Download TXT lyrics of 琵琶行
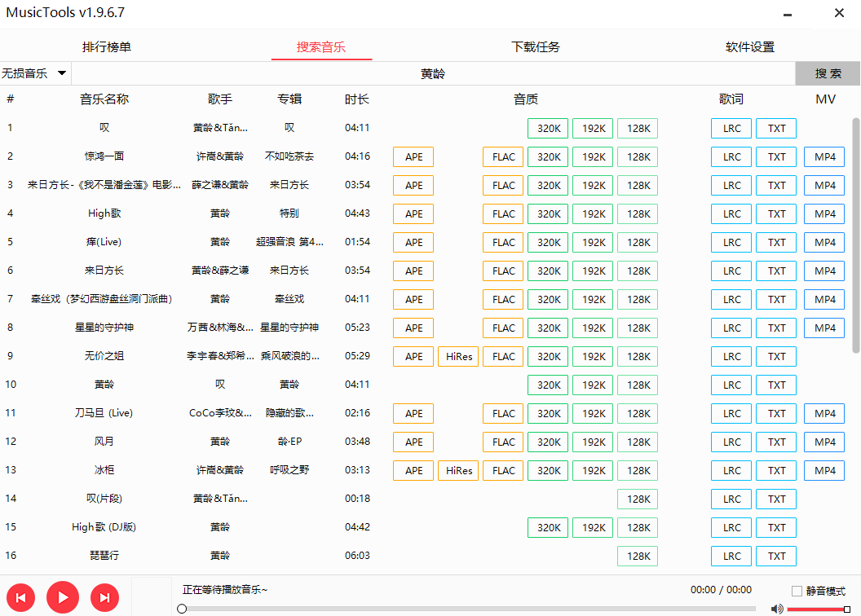This screenshot has height=616, width=861. pos(775,556)
